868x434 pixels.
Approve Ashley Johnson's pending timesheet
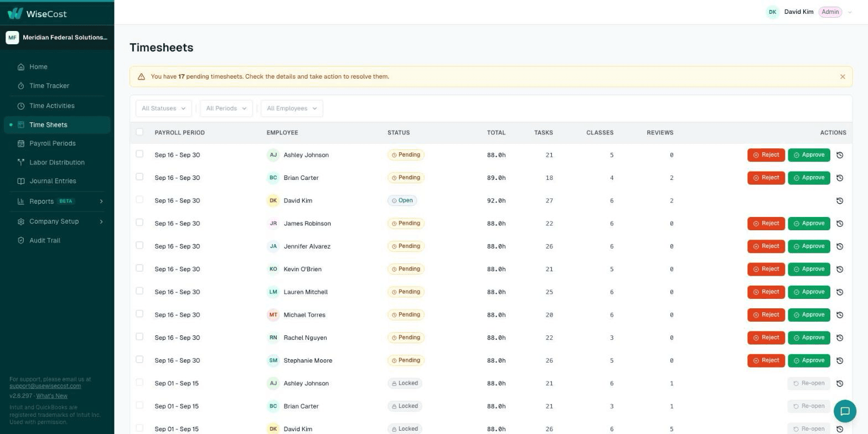click(809, 155)
